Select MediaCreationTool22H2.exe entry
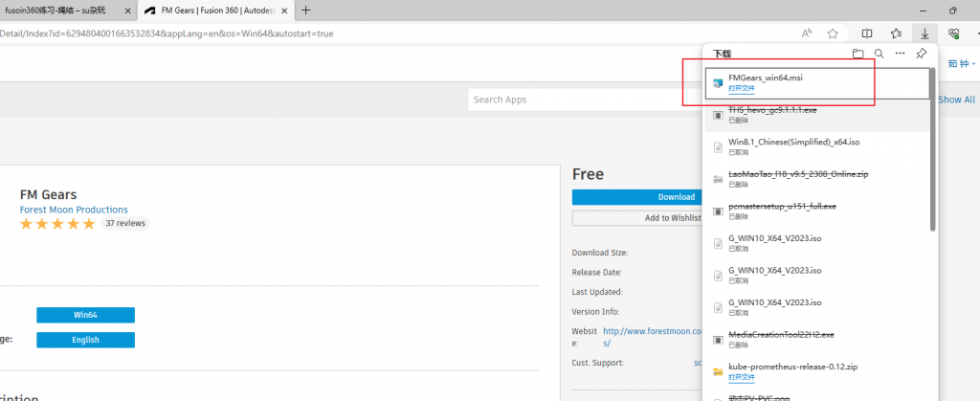The image size is (980, 401). click(817, 339)
